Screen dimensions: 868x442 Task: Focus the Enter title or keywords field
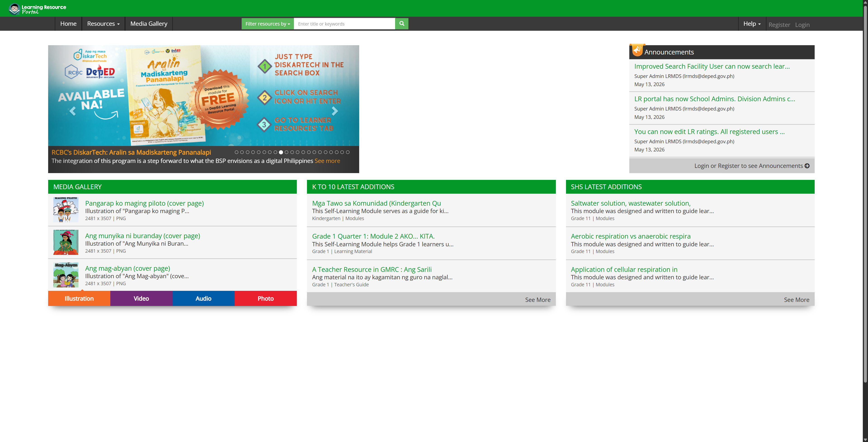point(344,24)
